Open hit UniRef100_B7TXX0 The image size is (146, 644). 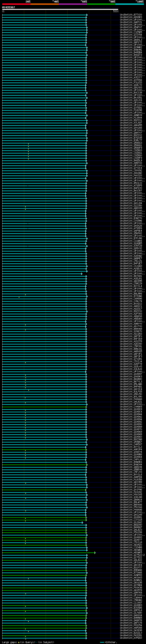pyautogui.click(x=131, y=15)
